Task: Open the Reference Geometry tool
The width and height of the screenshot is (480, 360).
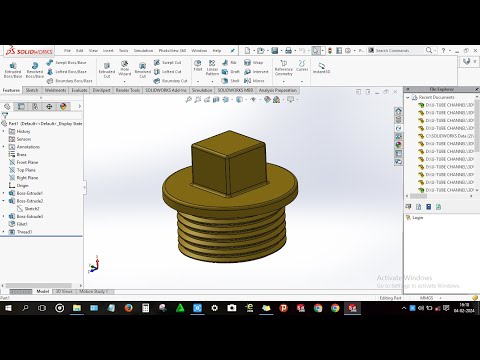Action: coord(283,68)
